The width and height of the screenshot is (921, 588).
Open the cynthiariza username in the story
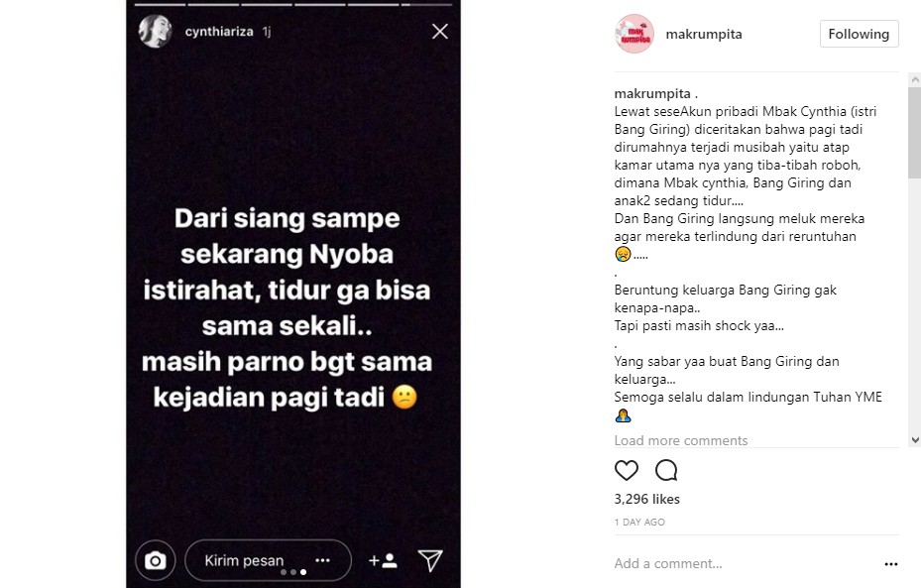[x=219, y=32]
